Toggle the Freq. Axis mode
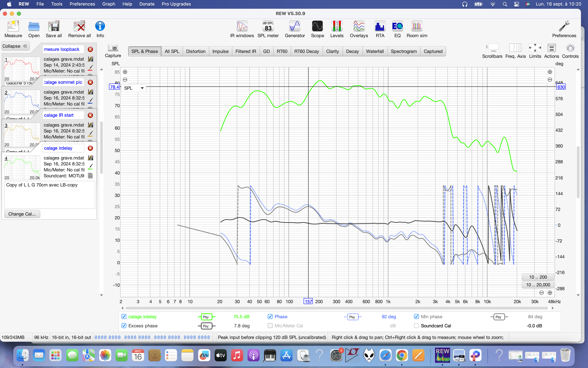Image resolution: width=588 pixels, height=368 pixels. point(515,51)
